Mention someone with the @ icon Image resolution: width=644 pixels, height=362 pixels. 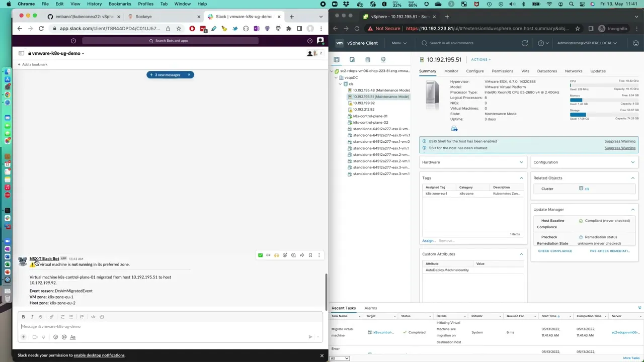coord(64,337)
